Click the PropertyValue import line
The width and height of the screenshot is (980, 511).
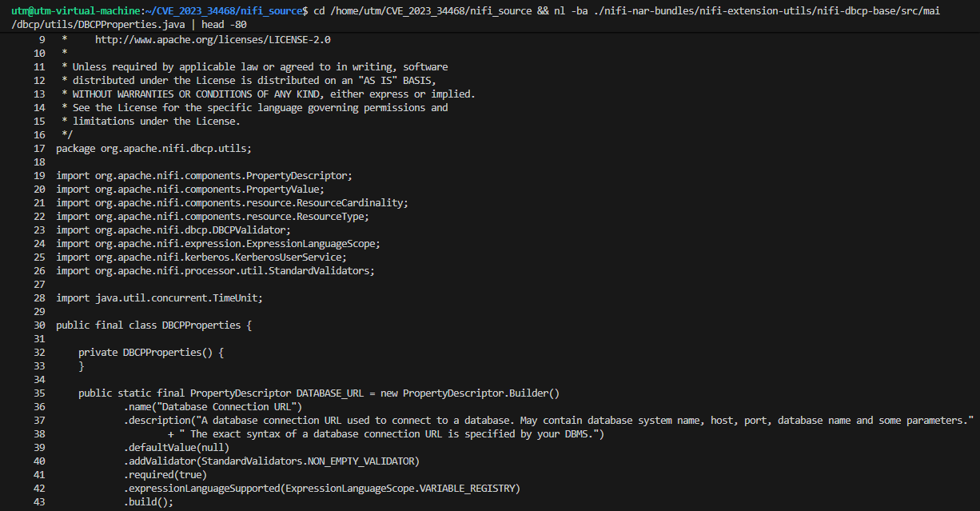tap(189, 189)
